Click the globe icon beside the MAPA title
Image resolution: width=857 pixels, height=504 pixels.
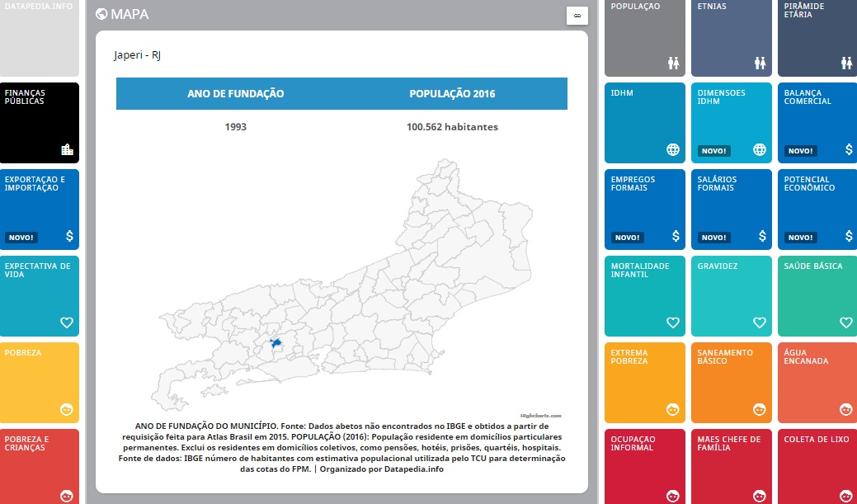point(101,14)
